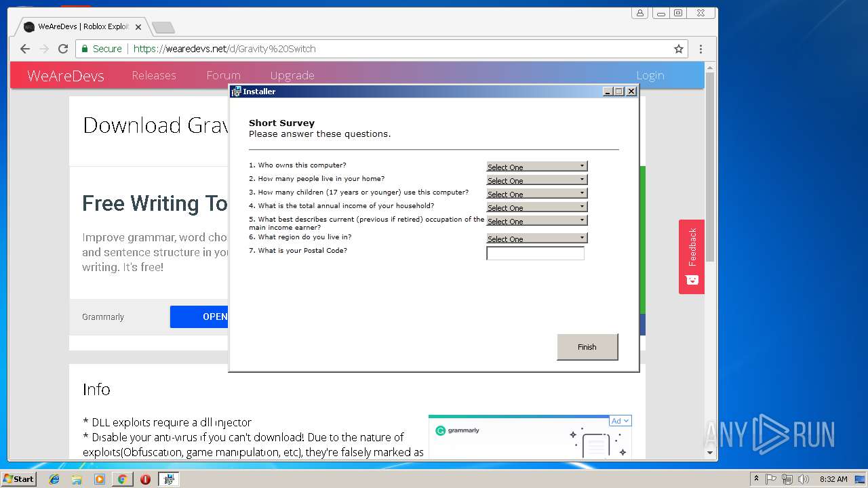
Task: Reload the page with refresh icon
Action: tap(63, 49)
